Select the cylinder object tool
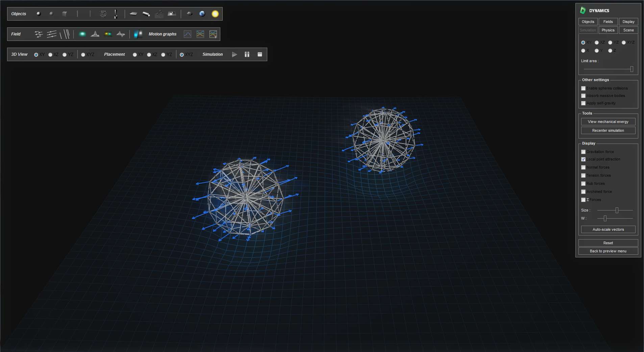This screenshot has height=352, width=644. [x=146, y=14]
